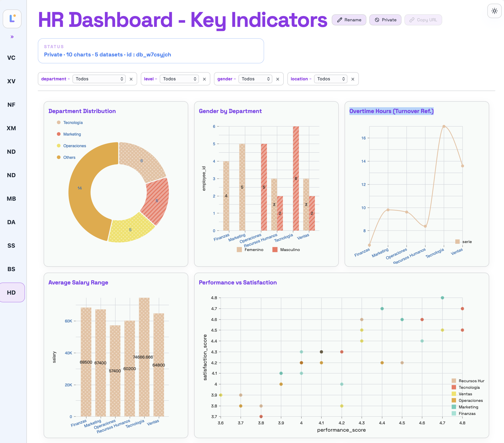This screenshot has height=443, width=504.
Task: Click the Rename button with pencil icon
Action: tap(349, 20)
